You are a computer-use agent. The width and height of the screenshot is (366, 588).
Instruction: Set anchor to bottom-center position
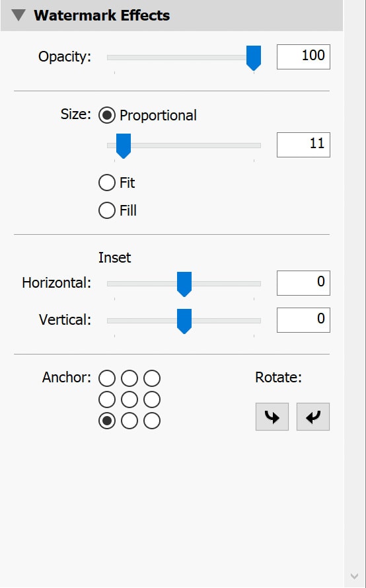(x=129, y=421)
